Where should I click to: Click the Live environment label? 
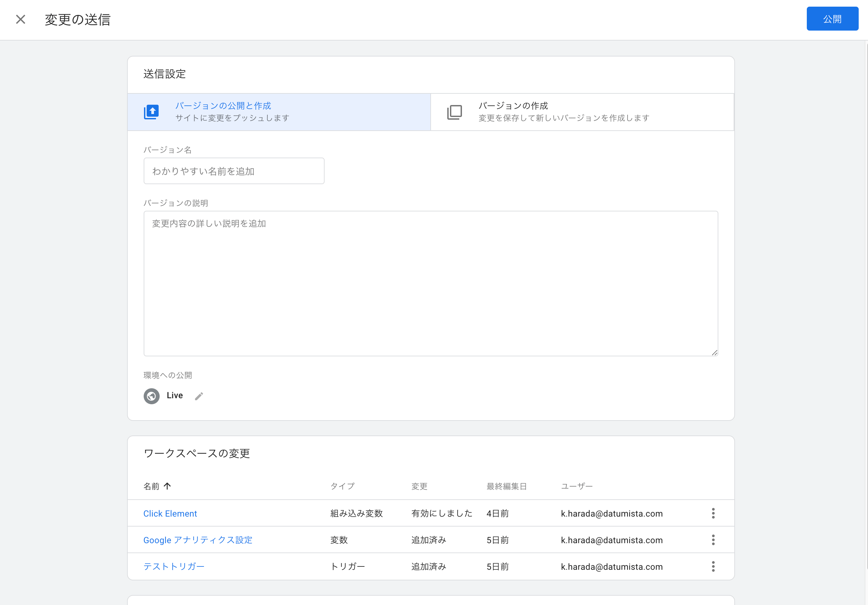[x=175, y=395]
